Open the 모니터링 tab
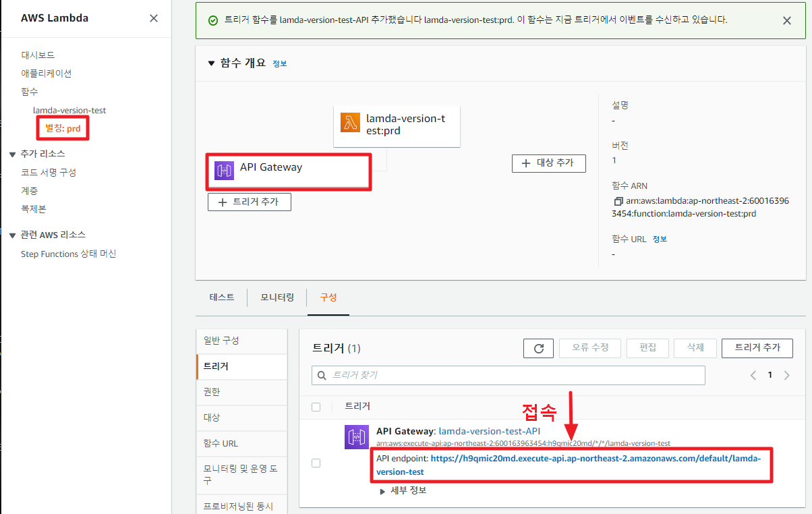 [x=277, y=297]
